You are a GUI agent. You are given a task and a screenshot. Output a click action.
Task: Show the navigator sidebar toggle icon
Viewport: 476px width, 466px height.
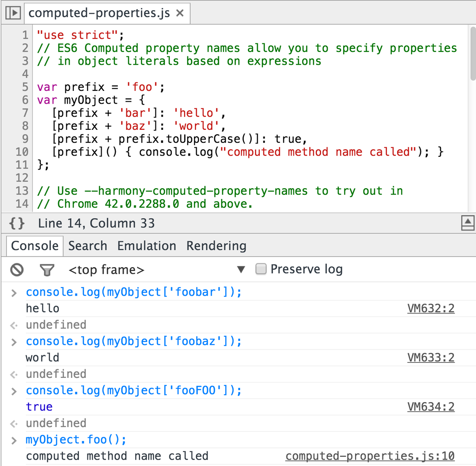13,13
